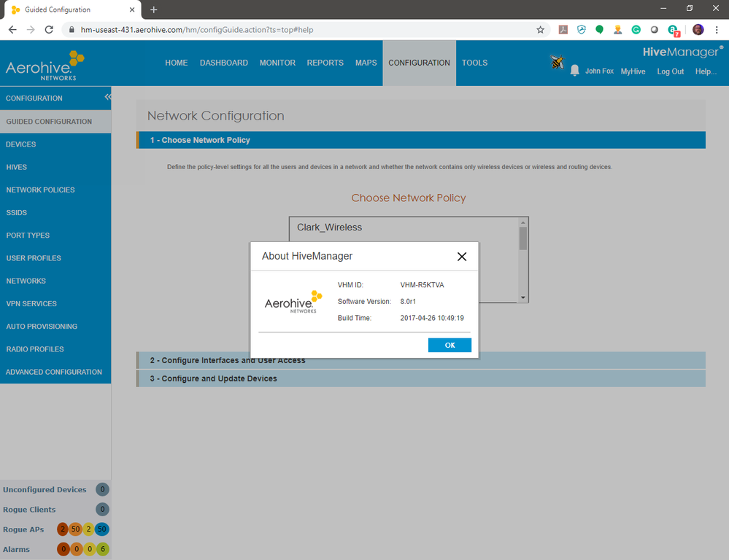
Task: Open a new browser tab
Action: point(154,9)
